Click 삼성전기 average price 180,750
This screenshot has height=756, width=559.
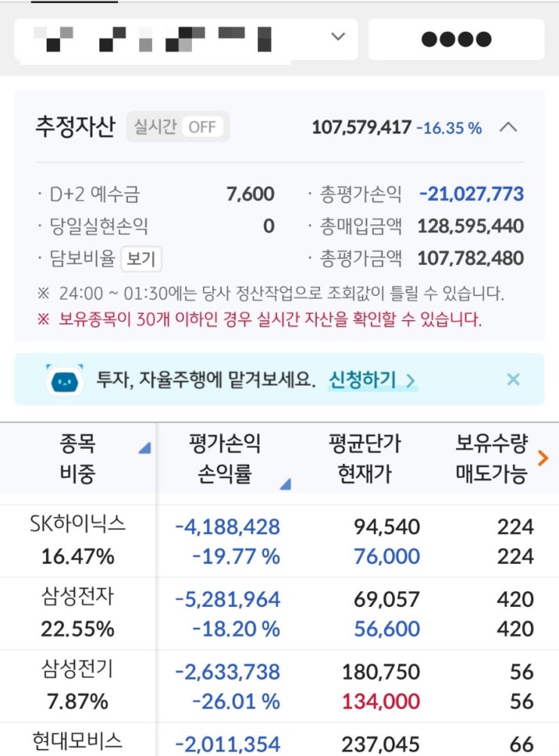[x=381, y=672]
